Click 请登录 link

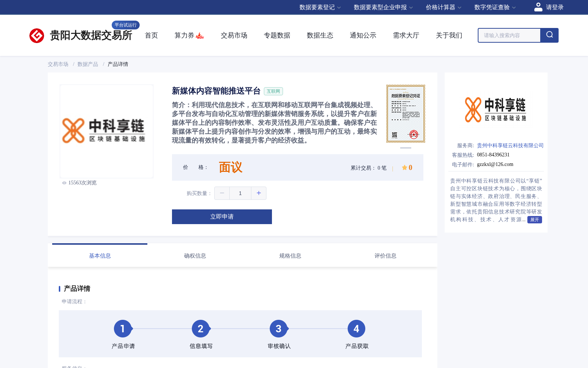pyautogui.click(x=555, y=7)
